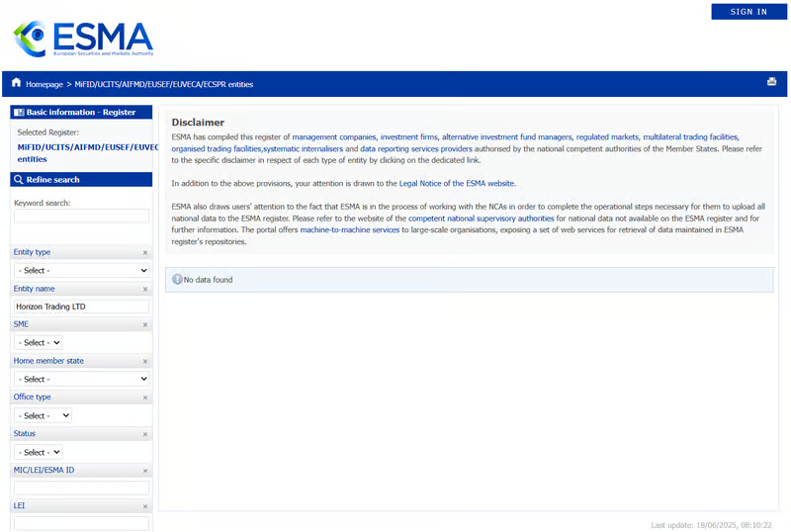
Task: Open the Legal Notice of ESMA website link
Action: click(x=457, y=184)
